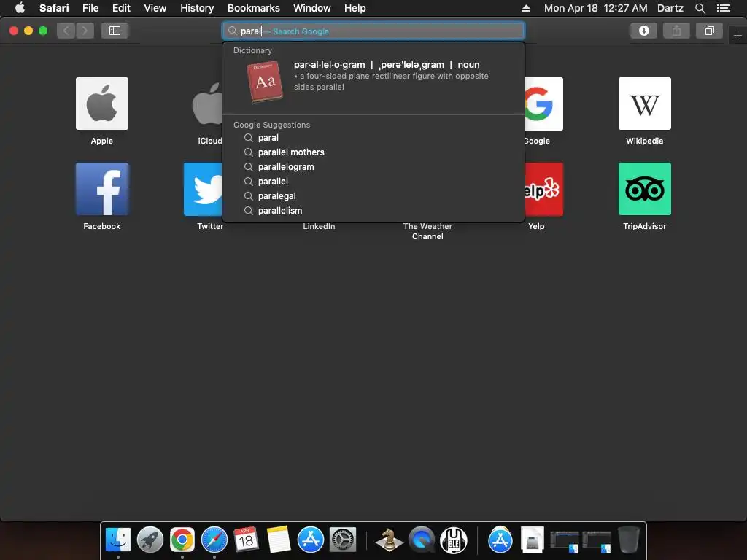
Task: Open the File menu
Action: point(90,8)
